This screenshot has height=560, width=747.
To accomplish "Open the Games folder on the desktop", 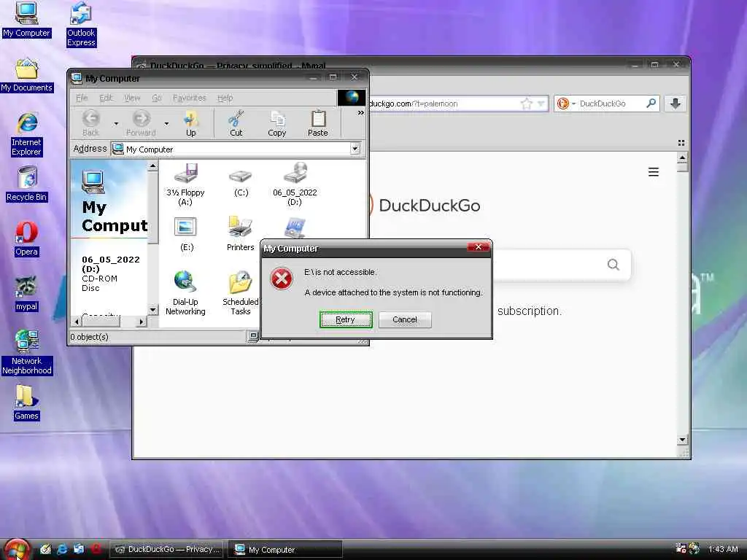I will (x=26, y=402).
